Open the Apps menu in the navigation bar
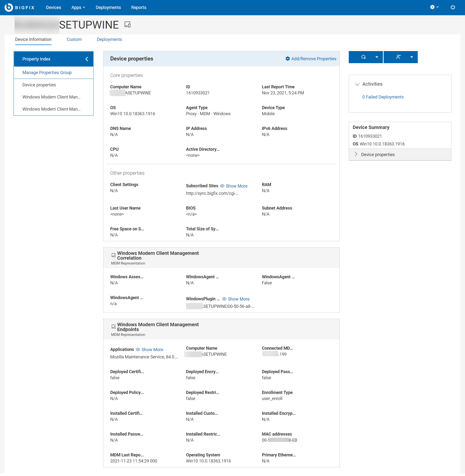 click(x=78, y=7)
